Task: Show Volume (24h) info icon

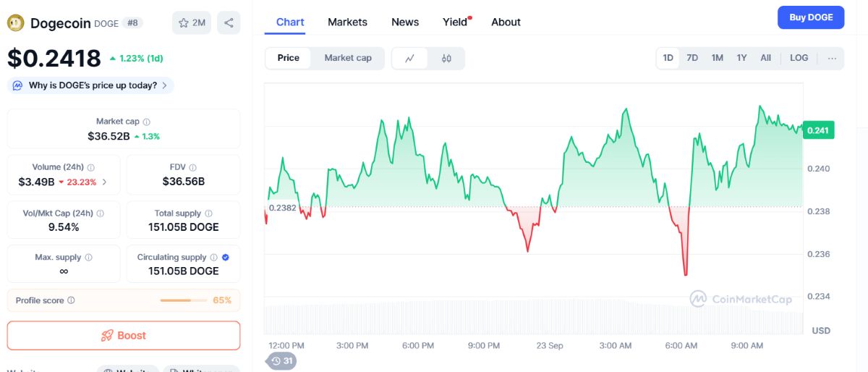Action: (x=91, y=167)
